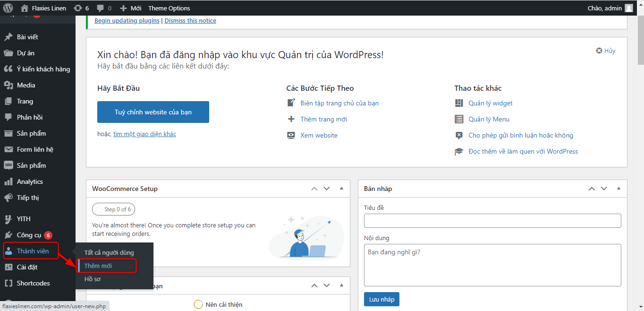Click Begin updating plugins link
The image size is (644, 311).
[x=127, y=20]
